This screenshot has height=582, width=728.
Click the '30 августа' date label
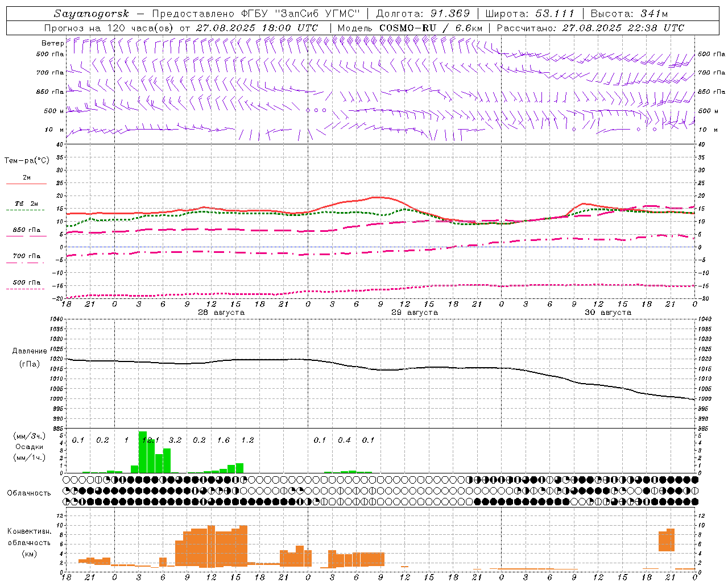click(608, 313)
